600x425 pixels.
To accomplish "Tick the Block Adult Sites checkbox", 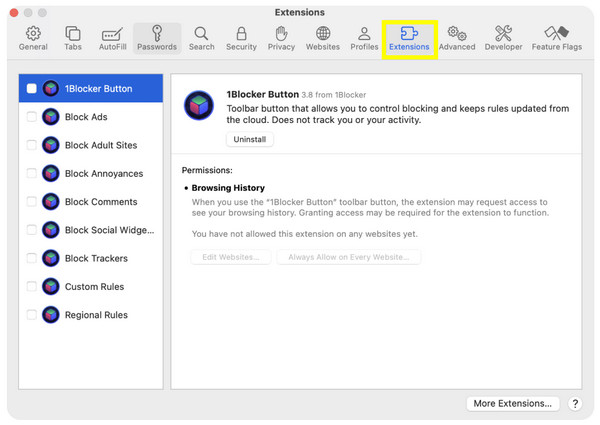I will coord(31,145).
